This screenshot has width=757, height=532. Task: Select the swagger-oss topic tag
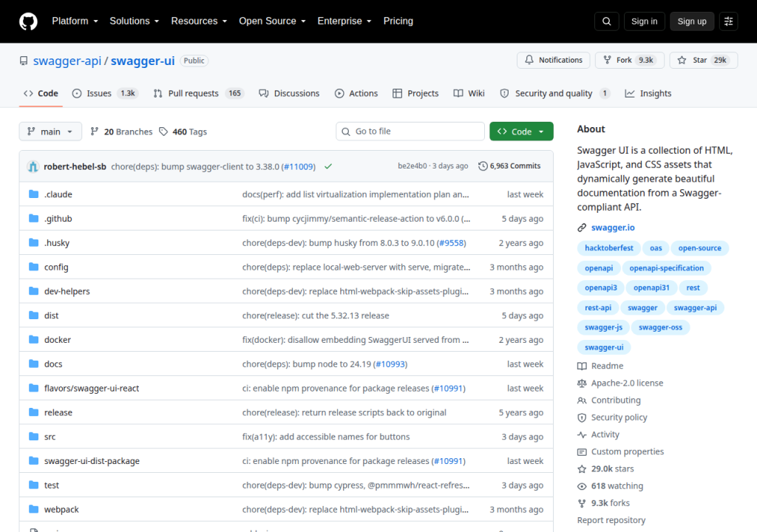(x=660, y=327)
